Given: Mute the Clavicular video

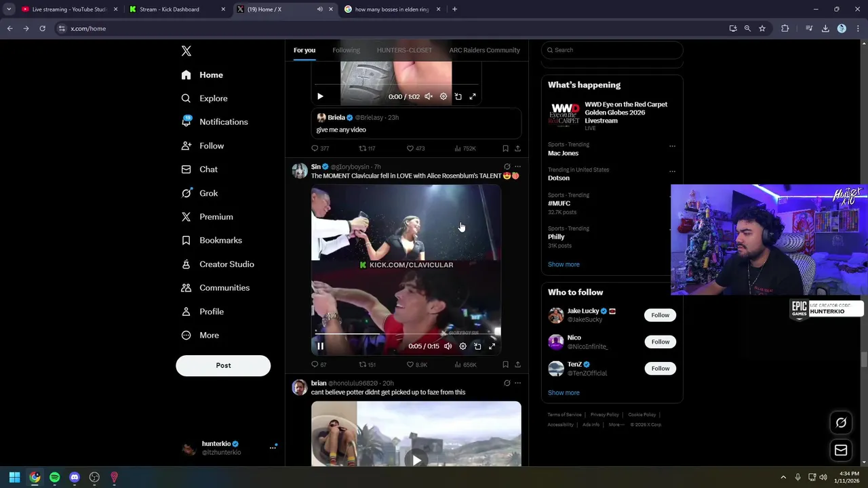Looking at the screenshot, I should 448,346.
